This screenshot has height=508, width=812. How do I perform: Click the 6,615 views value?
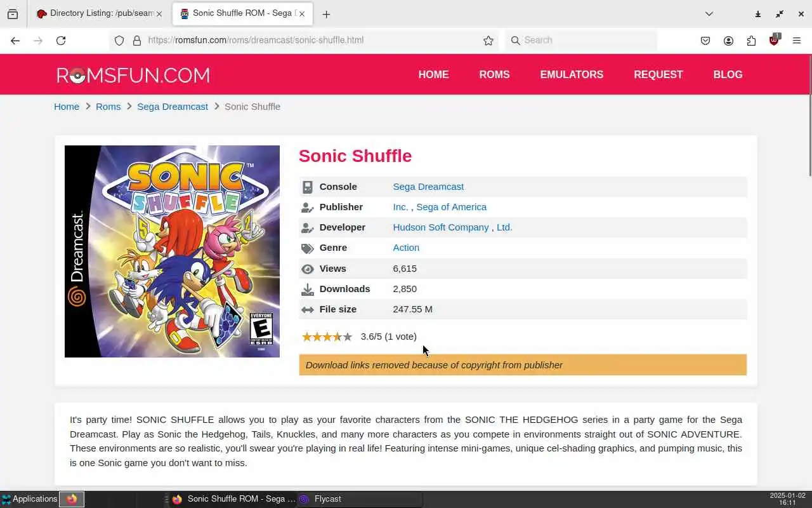click(x=405, y=269)
